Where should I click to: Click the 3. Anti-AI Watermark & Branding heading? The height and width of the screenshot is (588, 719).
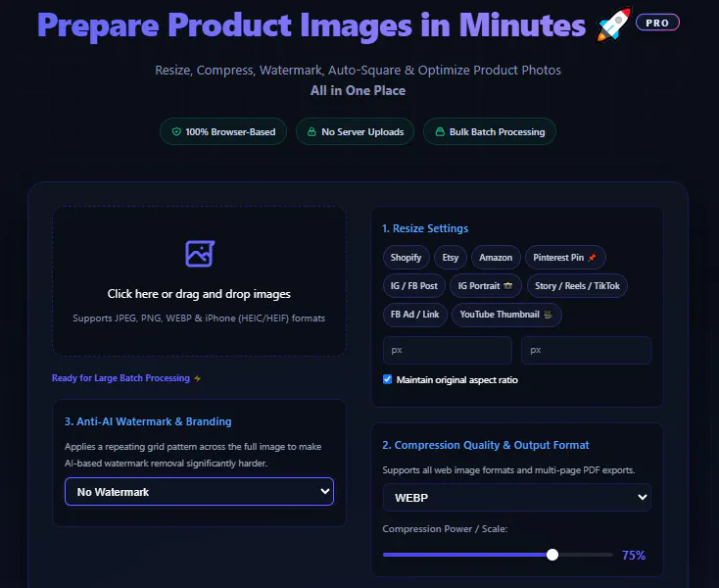(x=148, y=421)
